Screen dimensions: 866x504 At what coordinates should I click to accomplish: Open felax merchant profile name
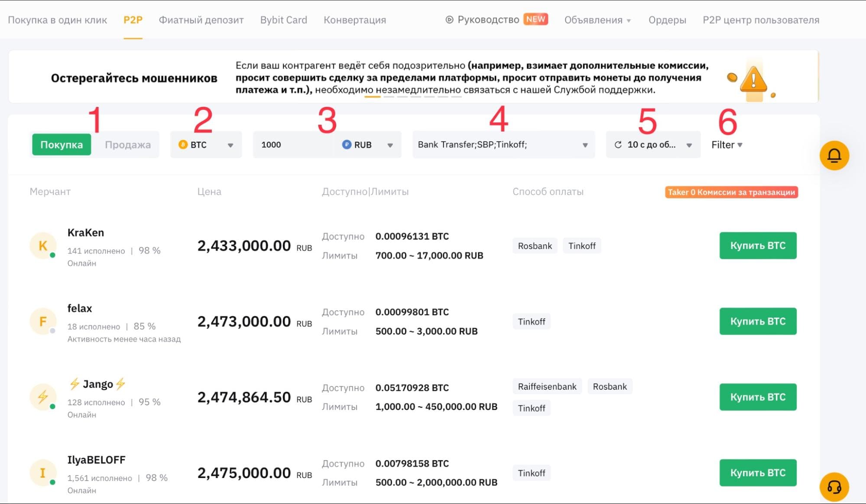coord(80,308)
